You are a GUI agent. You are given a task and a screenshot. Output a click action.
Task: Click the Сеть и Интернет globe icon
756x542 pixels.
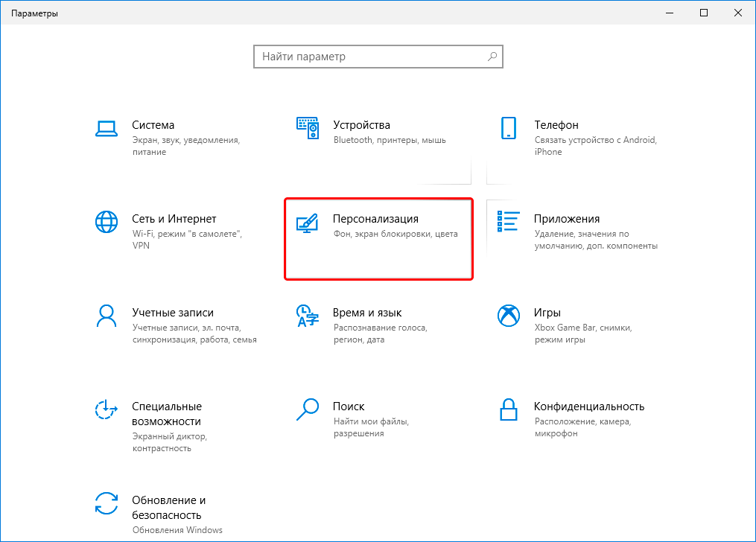107,221
